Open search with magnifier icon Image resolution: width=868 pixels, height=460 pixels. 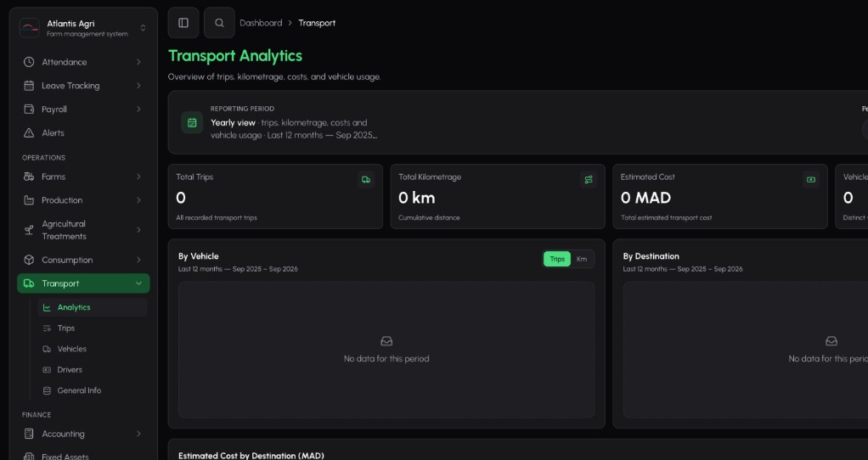[219, 23]
